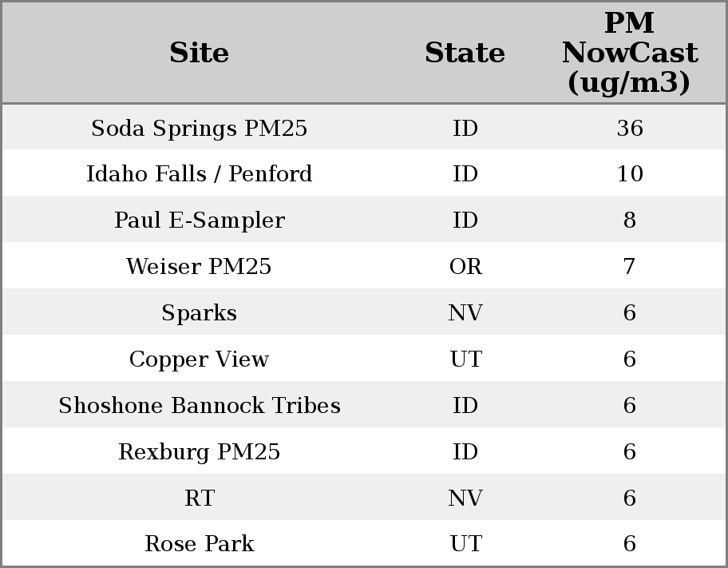Screen dimensions: 728x568
Task: Open the Rexburg PM25 site entry
Action: click(x=199, y=452)
